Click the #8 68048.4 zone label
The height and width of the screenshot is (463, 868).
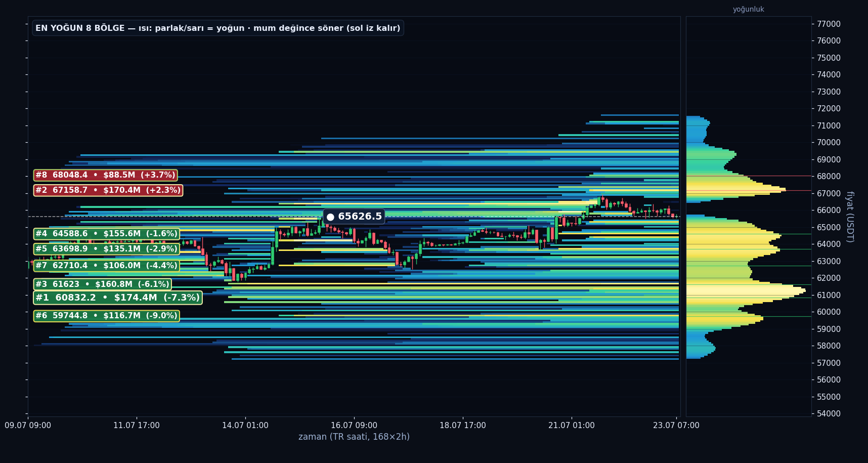pos(105,175)
